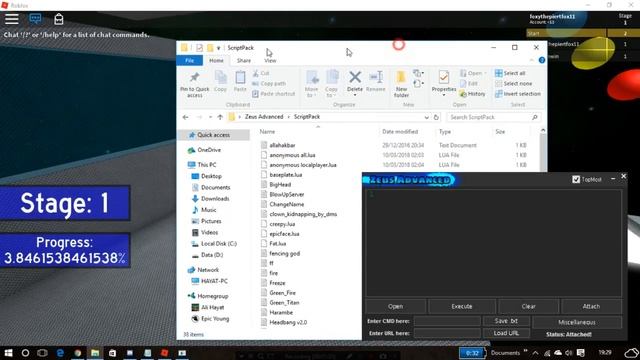Select Network in navigation pane
Screen dimensions: 640x360
pyautogui.click(x=208, y=270)
